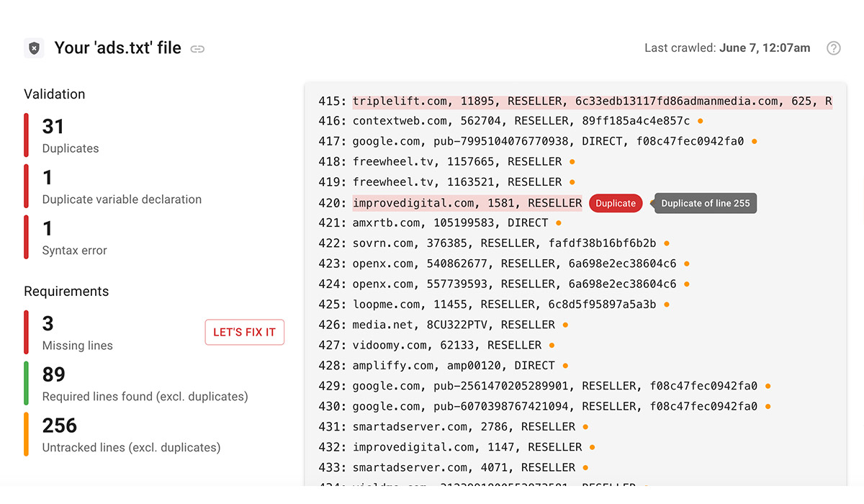
Task: Click line 431 smartadserver.com 2786 text
Action: 464,427
